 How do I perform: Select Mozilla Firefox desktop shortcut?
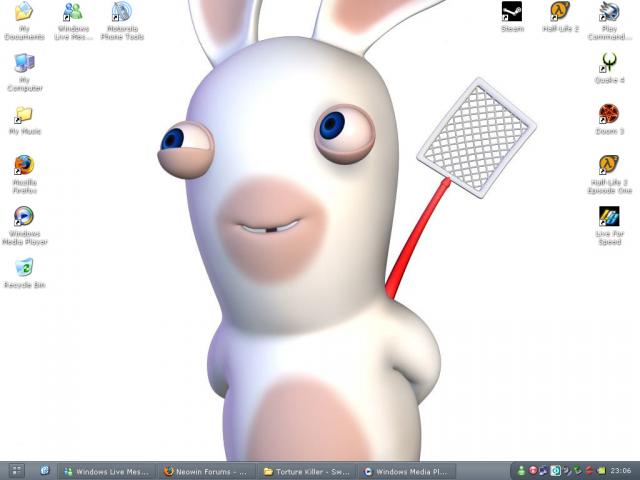point(24,174)
